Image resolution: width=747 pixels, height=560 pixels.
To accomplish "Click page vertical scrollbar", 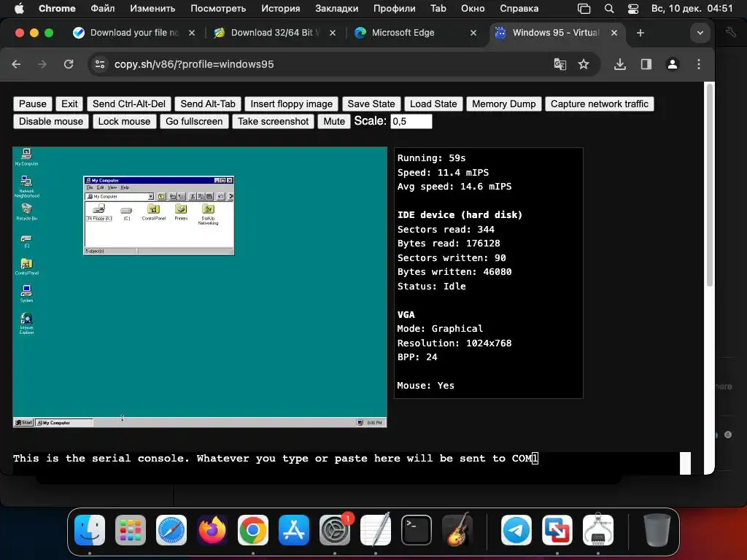I will 709,186.
